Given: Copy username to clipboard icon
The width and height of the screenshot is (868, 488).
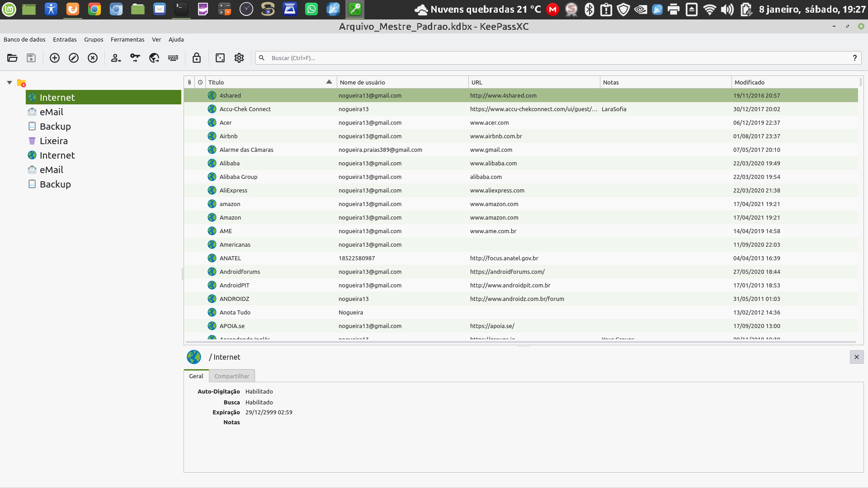Looking at the screenshot, I should pos(116,58).
